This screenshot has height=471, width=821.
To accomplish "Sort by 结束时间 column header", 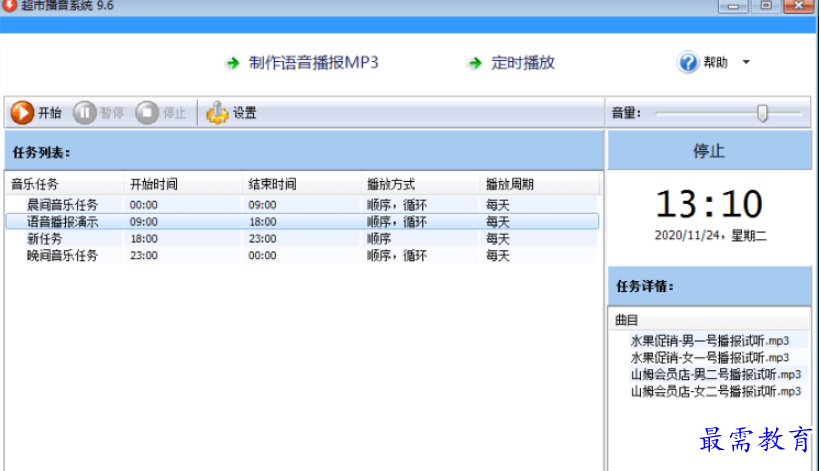I will [302, 184].
